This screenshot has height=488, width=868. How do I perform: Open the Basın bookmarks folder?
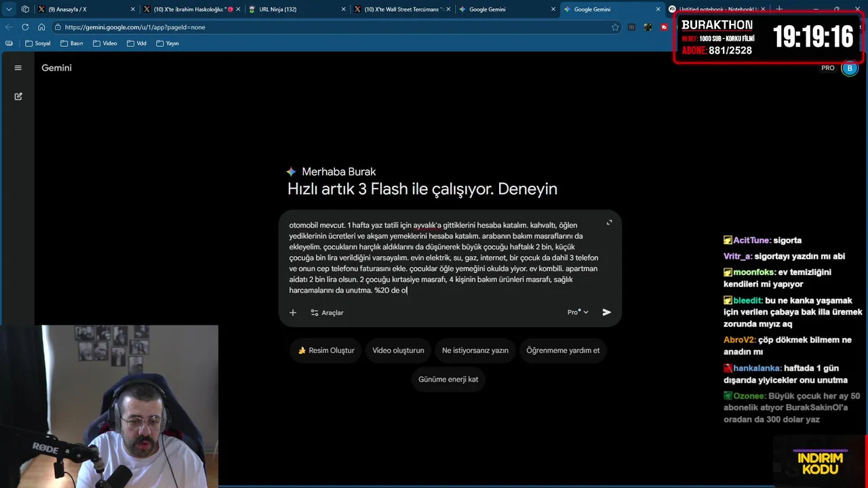(71, 43)
